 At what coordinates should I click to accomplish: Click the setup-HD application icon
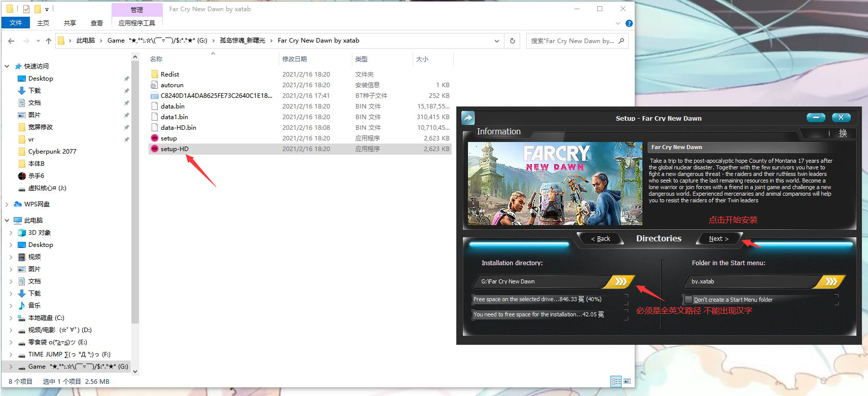155,149
